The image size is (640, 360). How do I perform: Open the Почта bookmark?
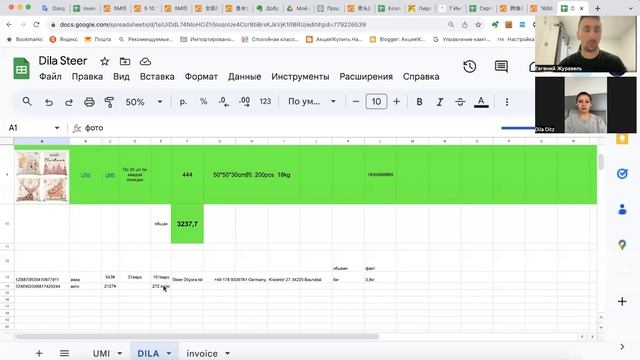pos(98,39)
